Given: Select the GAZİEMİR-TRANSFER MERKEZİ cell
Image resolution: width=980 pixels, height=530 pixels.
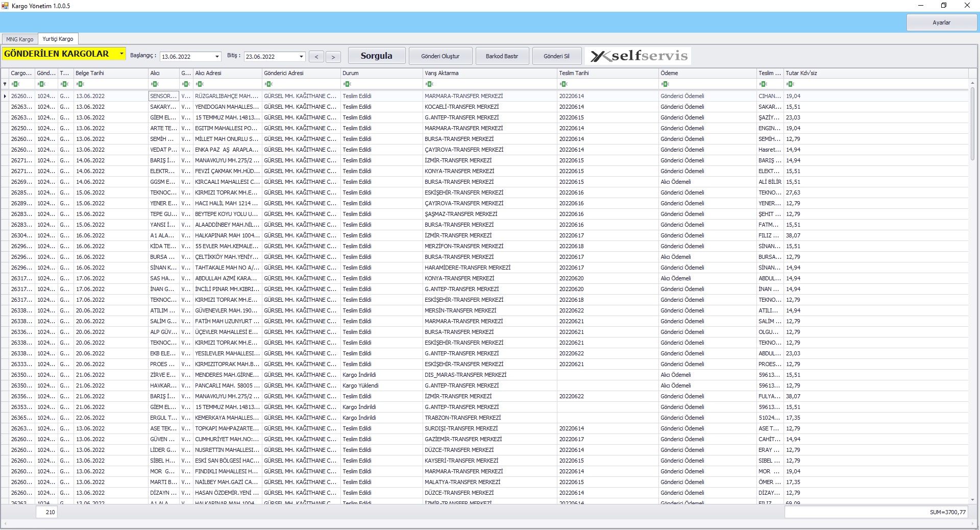Looking at the screenshot, I should click(490, 439).
